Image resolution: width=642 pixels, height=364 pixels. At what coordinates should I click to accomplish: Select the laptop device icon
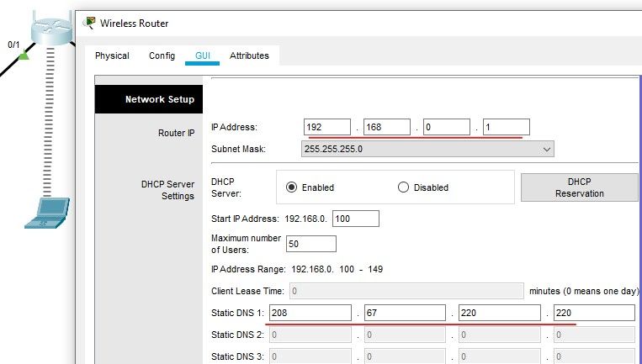tap(47, 213)
